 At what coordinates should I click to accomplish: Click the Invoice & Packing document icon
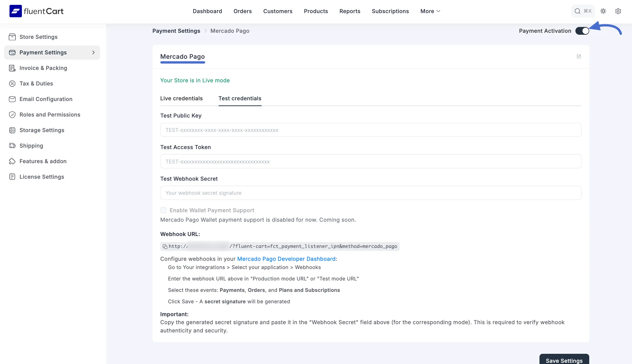(x=12, y=68)
